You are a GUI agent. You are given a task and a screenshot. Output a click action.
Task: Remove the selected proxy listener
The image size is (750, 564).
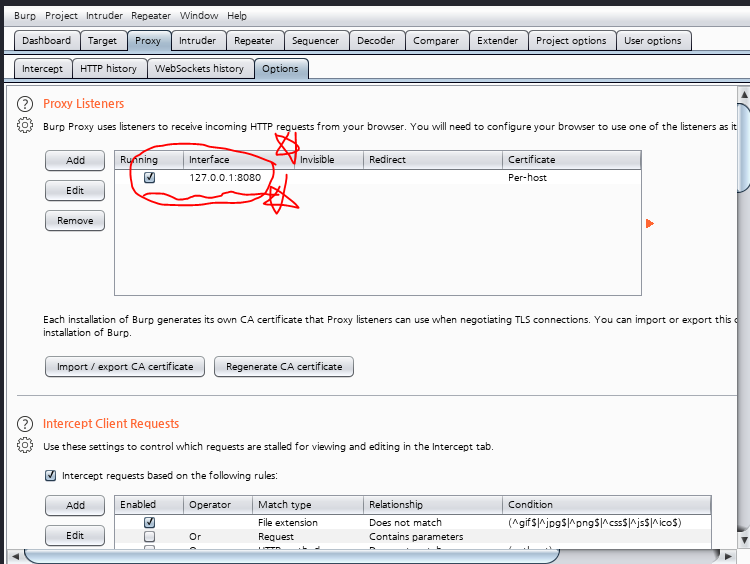pyautogui.click(x=75, y=221)
